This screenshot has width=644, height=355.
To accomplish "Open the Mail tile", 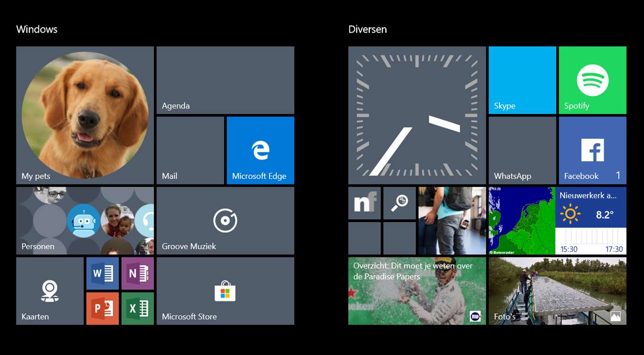I will pos(190,150).
